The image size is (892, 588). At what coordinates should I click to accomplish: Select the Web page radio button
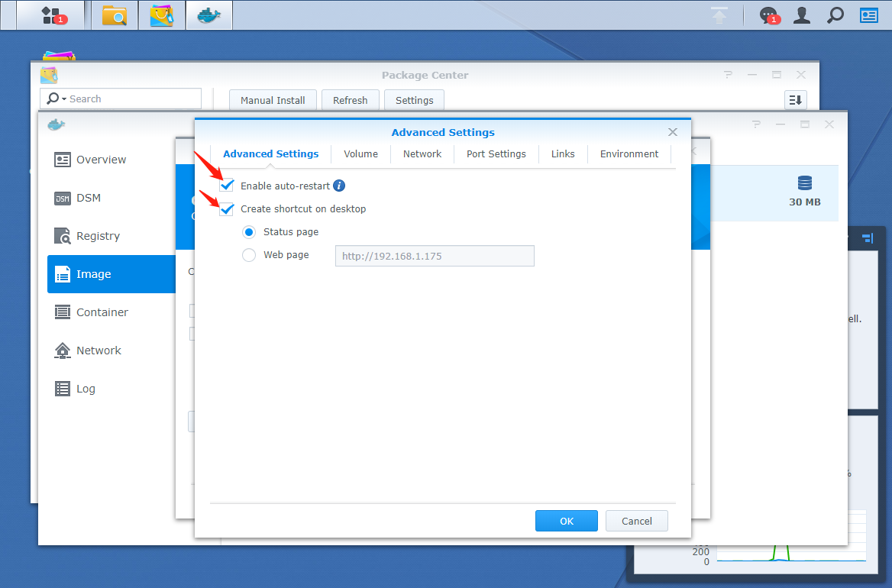click(x=249, y=255)
